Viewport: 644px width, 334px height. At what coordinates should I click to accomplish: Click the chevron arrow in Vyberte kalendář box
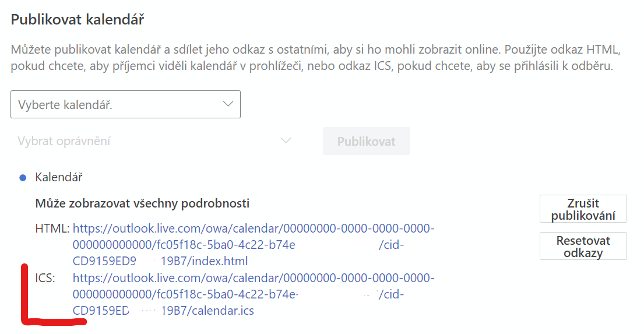pos(228,104)
